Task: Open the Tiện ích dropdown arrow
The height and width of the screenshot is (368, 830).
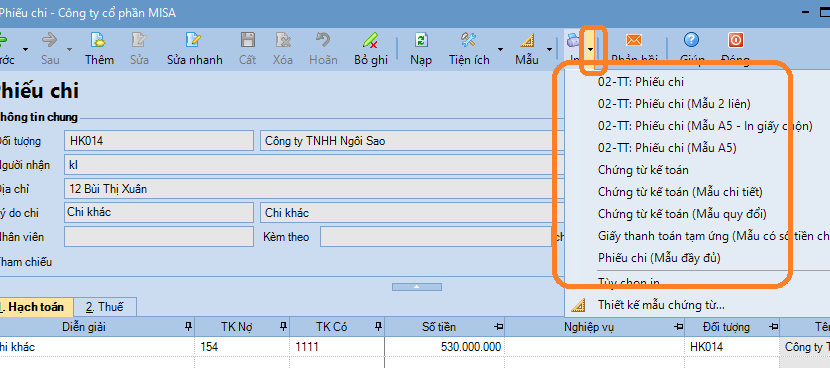Action: [x=500, y=49]
